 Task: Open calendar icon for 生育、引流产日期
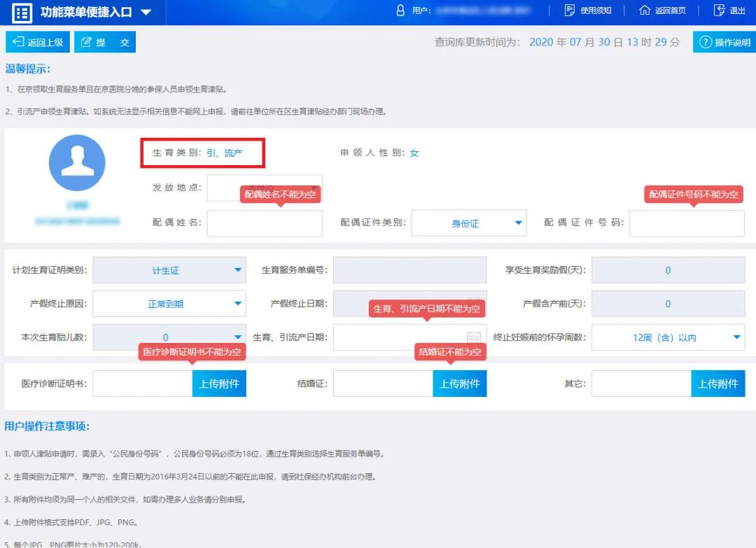pos(474,337)
